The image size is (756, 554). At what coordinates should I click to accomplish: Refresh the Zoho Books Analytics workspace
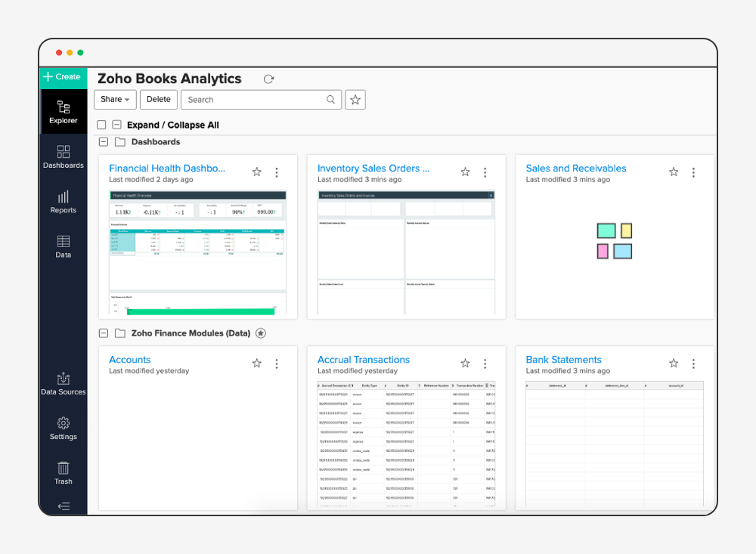click(268, 79)
